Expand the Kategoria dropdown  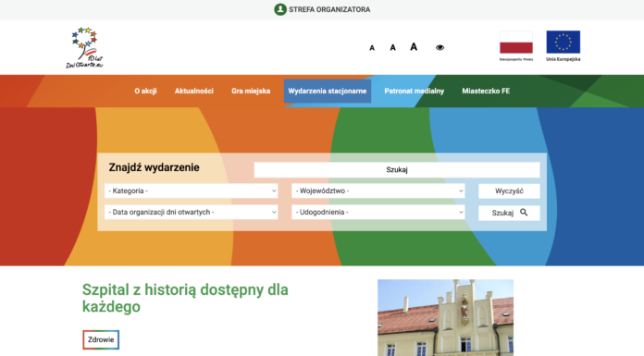192,190
